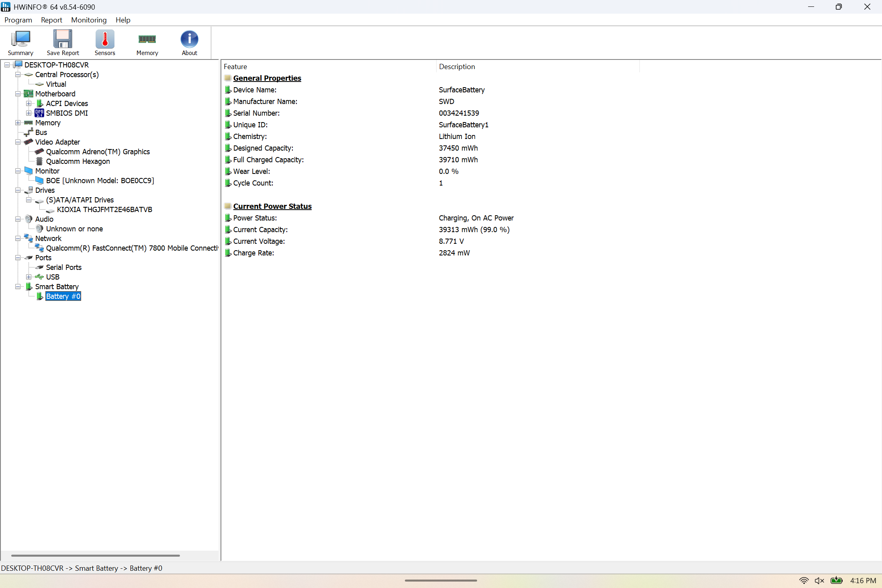The height and width of the screenshot is (588, 882).
Task: Click the Monitor icon in tree
Action: click(x=29, y=171)
